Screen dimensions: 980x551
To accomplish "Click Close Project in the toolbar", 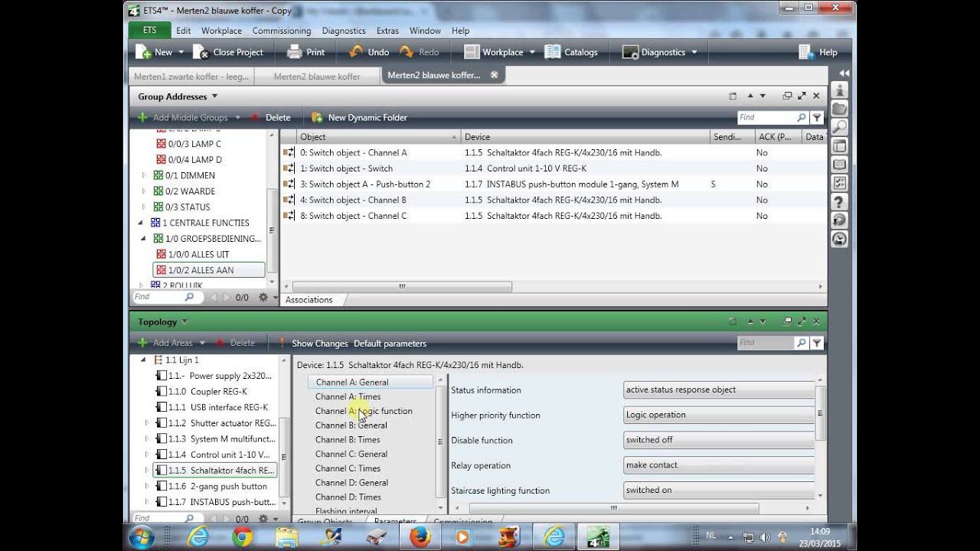I will coord(228,52).
